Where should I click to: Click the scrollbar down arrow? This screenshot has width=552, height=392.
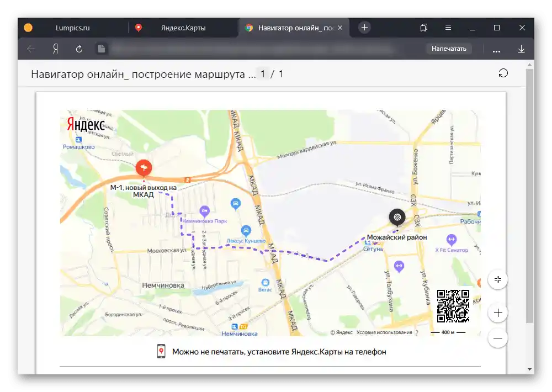coord(529,369)
